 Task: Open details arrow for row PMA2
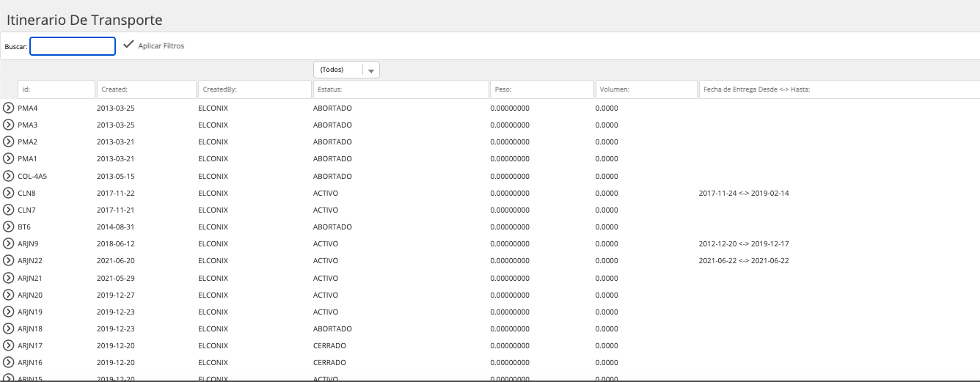[x=9, y=142]
